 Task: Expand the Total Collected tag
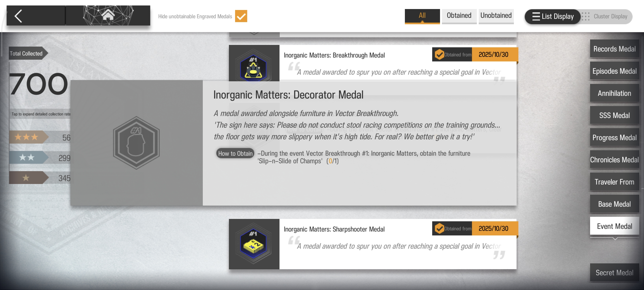(x=26, y=53)
